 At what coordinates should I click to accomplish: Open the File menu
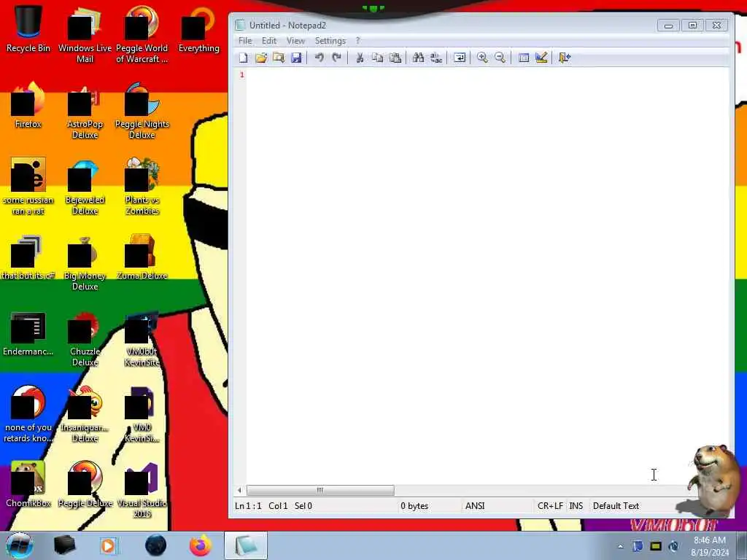[245, 41]
